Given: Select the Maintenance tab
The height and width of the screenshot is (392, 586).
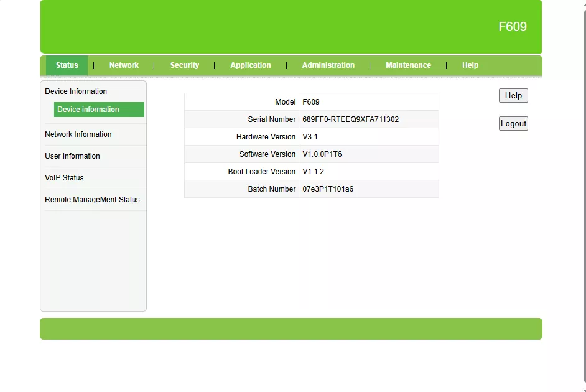Looking at the screenshot, I should click(x=408, y=65).
